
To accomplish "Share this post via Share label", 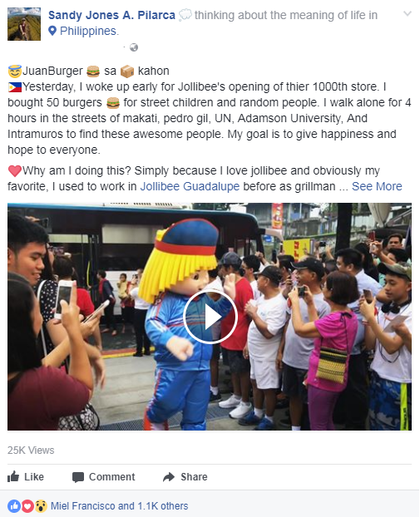I will (x=194, y=477).
